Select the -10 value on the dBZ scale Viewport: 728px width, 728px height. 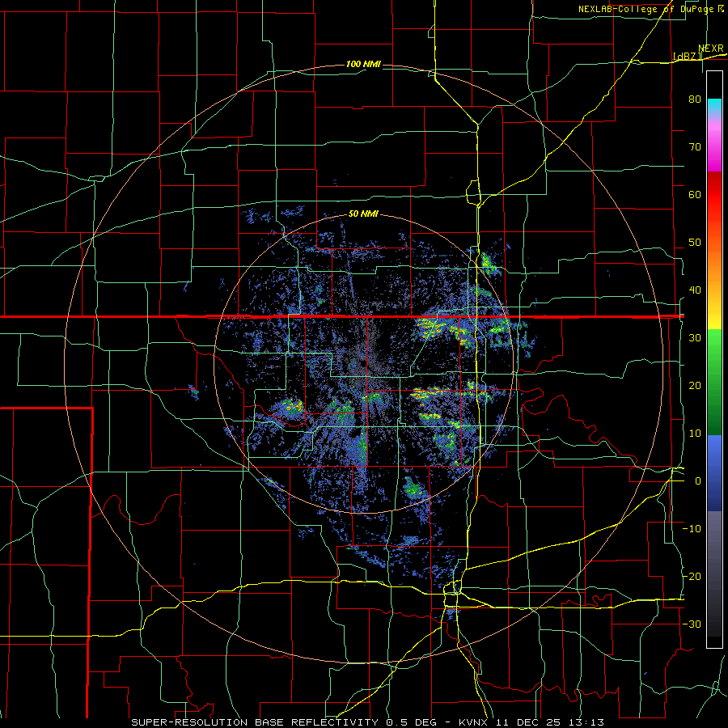[x=692, y=529]
